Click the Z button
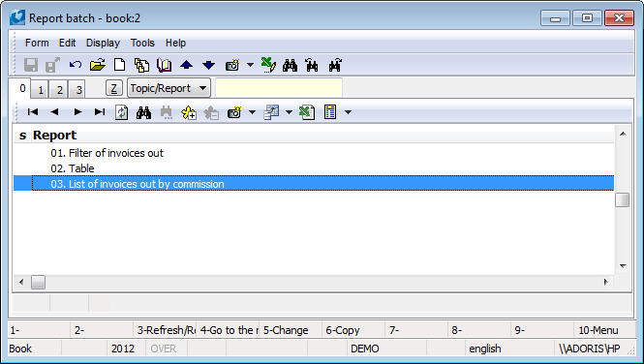This screenshot has height=364, width=644. click(113, 88)
